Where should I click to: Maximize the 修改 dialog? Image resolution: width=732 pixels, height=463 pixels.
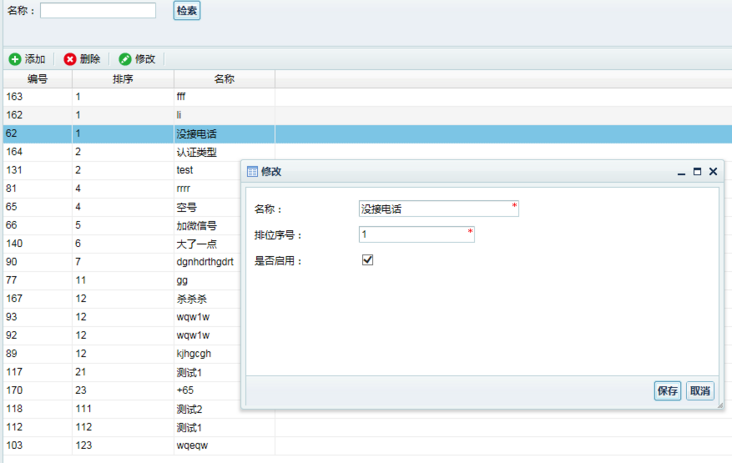pyautogui.click(x=697, y=172)
